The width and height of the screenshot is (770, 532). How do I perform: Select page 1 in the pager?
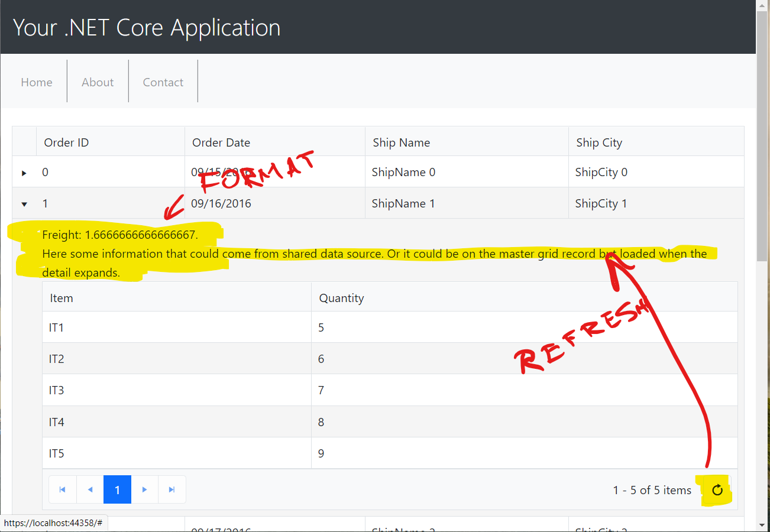coord(117,489)
